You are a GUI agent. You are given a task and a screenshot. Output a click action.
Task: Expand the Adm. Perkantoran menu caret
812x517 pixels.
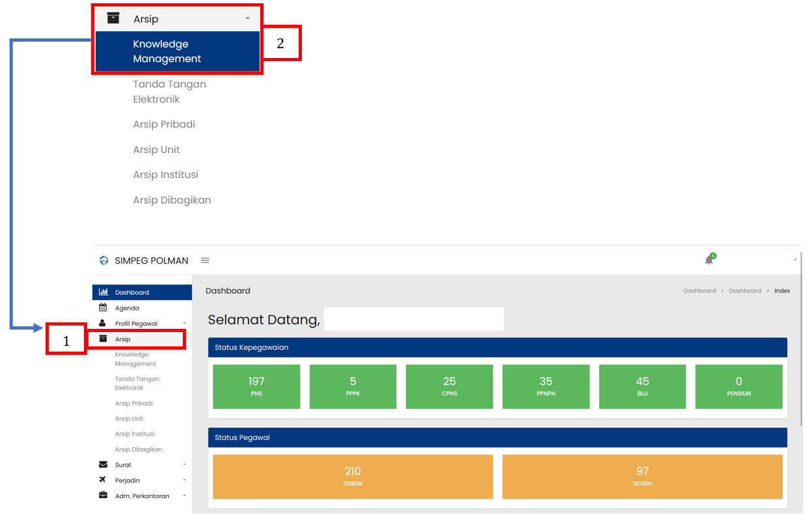coord(184,496)
